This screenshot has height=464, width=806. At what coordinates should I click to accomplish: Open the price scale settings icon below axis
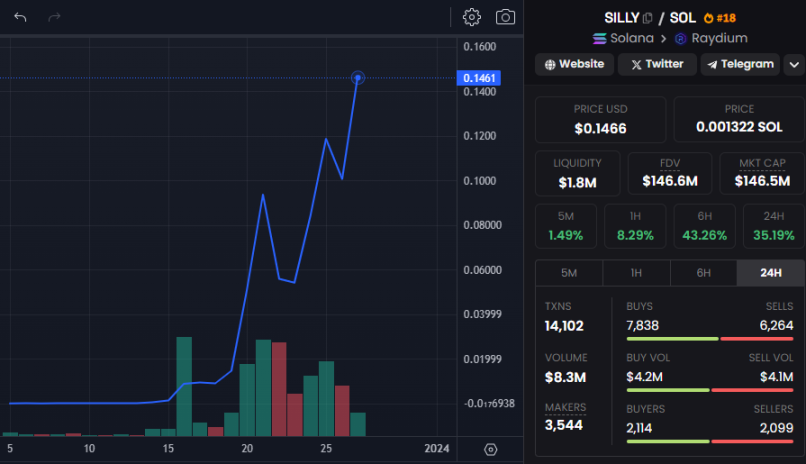pyautogui.click(x=490, y=449)
